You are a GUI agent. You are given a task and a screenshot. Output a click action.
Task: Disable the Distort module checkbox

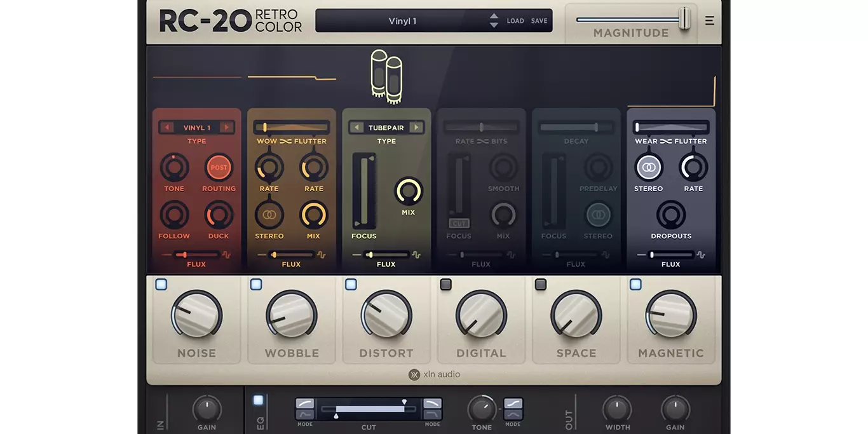pyautogui.click(x=351, y=285)
